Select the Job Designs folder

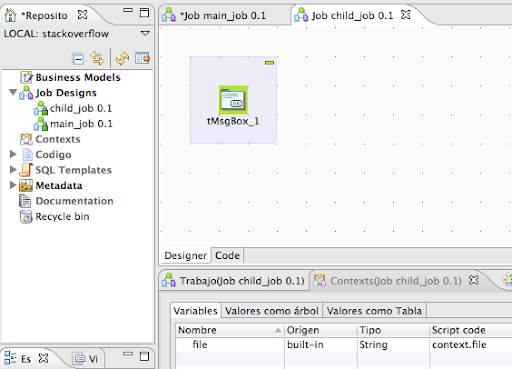(66, 93)
